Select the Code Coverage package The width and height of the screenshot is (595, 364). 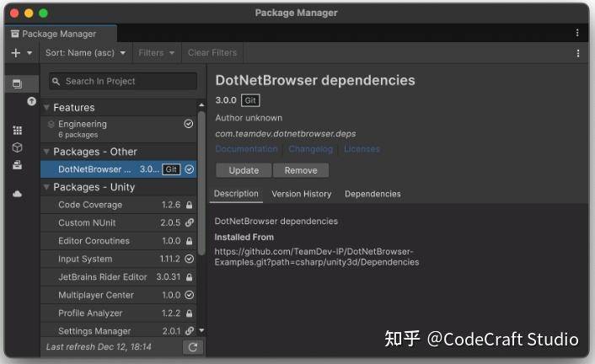pyautogui.click(x=118, y=205)
